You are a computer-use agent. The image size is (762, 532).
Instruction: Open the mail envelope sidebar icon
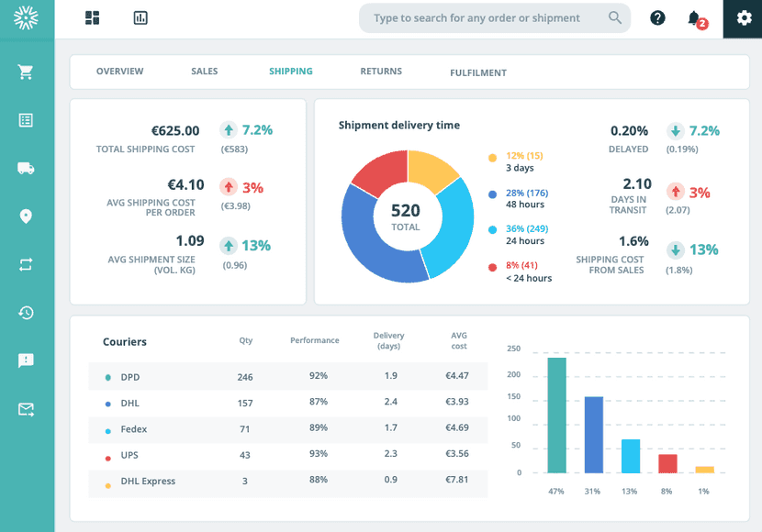coord(26,409)
